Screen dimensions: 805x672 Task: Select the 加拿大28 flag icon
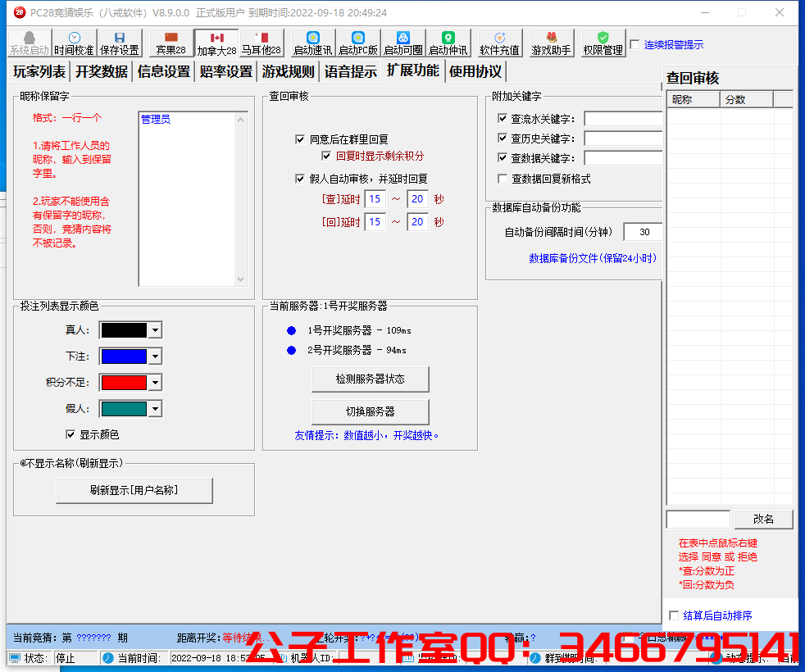pos(216,43)
